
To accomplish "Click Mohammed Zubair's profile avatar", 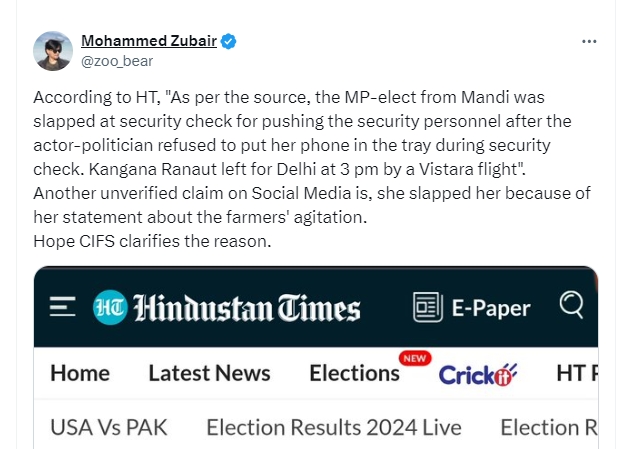I will (x=52, y=50).
